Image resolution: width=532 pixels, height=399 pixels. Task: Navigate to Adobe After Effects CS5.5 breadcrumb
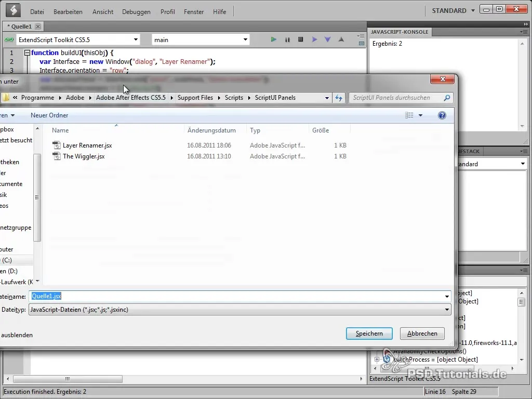point(130,98)
